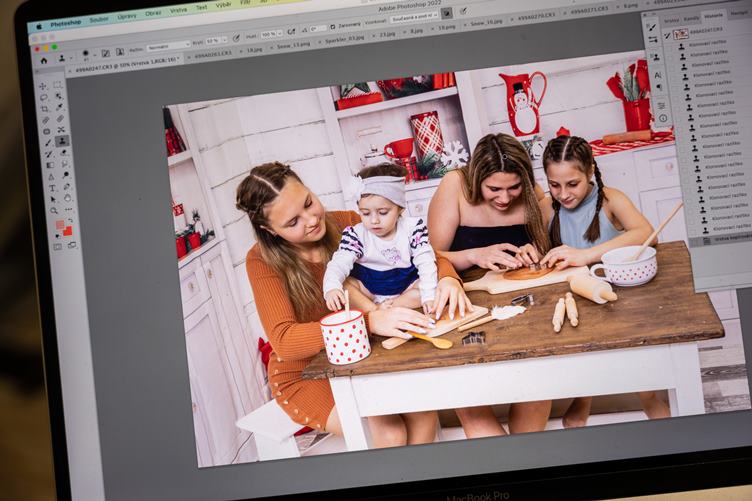Select the Crop tool

click(x=45, y=109)
